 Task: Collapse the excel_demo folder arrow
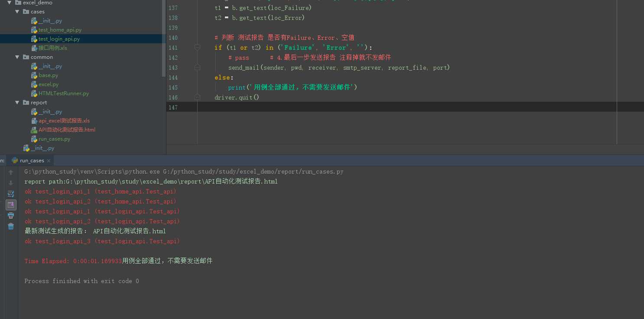pyautogui.click(x=9, y=3)
